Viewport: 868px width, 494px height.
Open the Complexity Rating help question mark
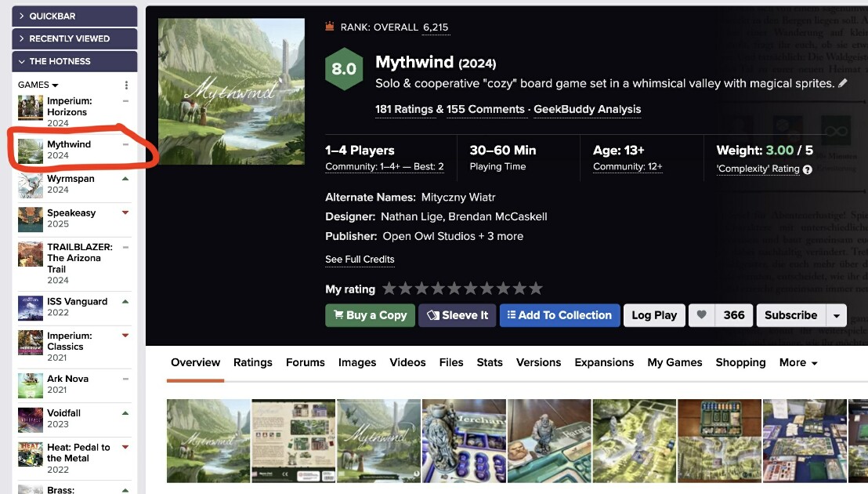808,169
